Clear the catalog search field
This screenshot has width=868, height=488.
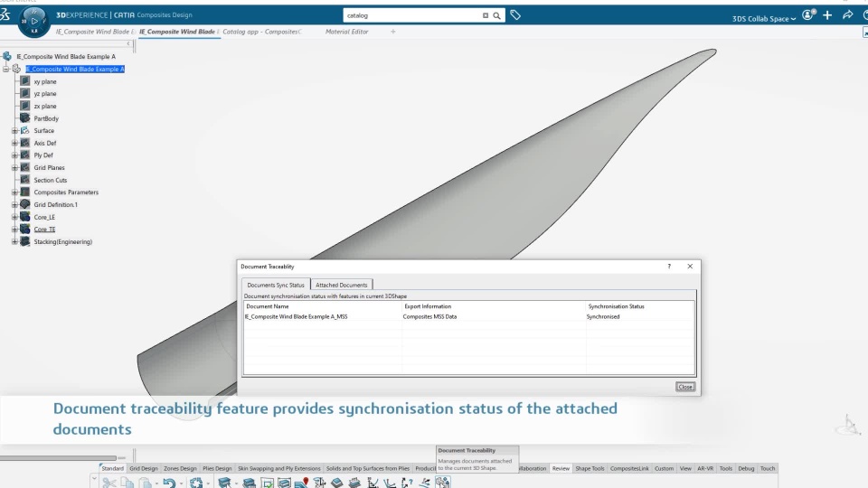pos(486,15)
